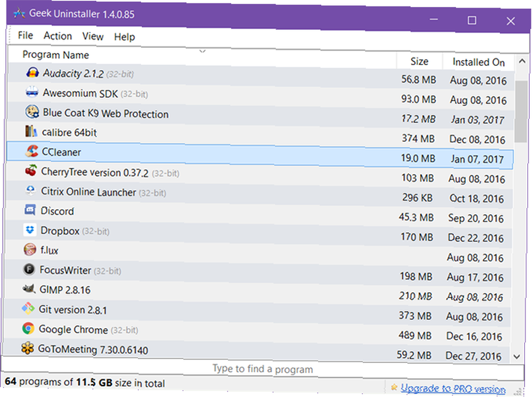Click the vertical scrollbar thumb
The height and width of the screenshot is (398, 532).
[x=521, y=111]
